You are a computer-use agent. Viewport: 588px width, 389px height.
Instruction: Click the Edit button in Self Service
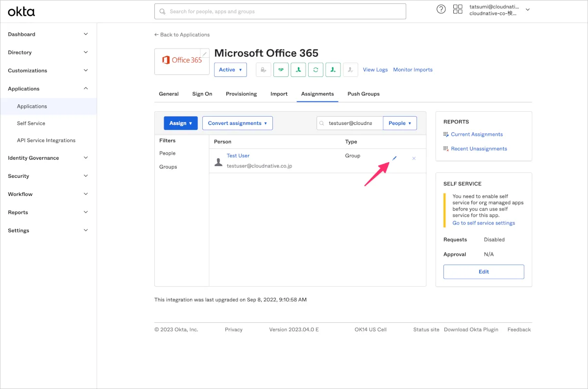pyautogui.click(x=484, y=272)
